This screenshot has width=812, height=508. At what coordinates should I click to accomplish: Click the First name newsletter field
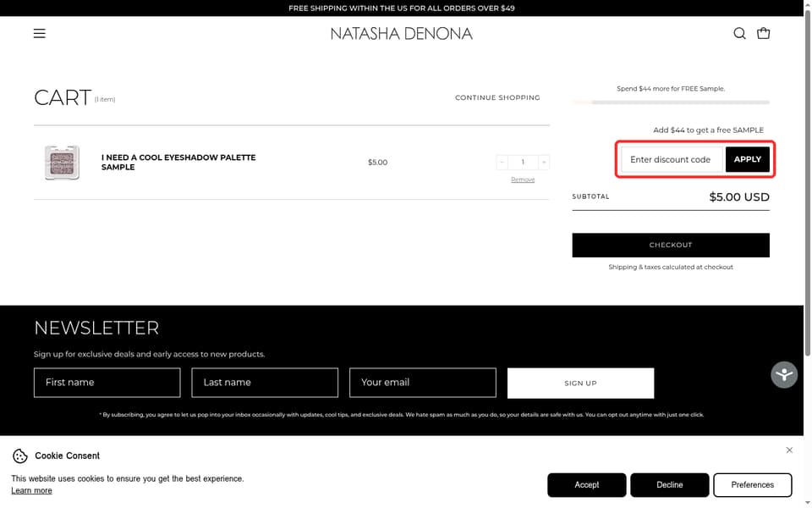[107, 383]
